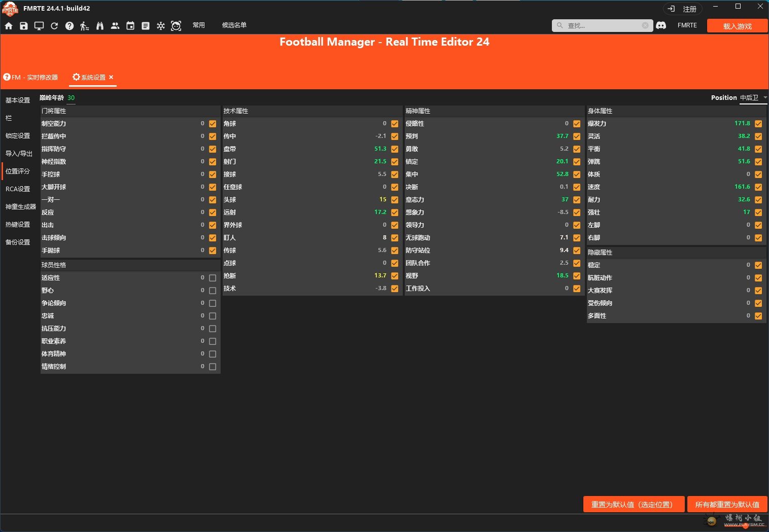
Task: Click the snowflake freeze icon
Action: coord(161,26)
